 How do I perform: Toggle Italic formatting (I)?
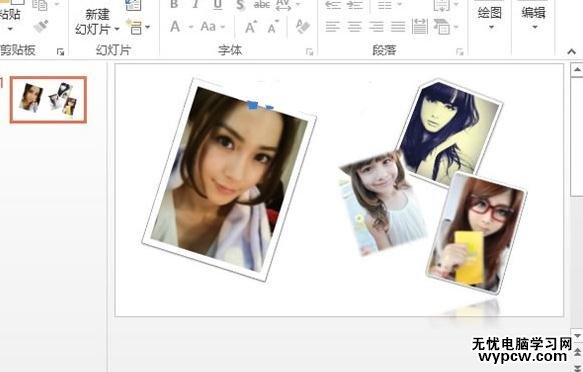click(x=196, y=4)
